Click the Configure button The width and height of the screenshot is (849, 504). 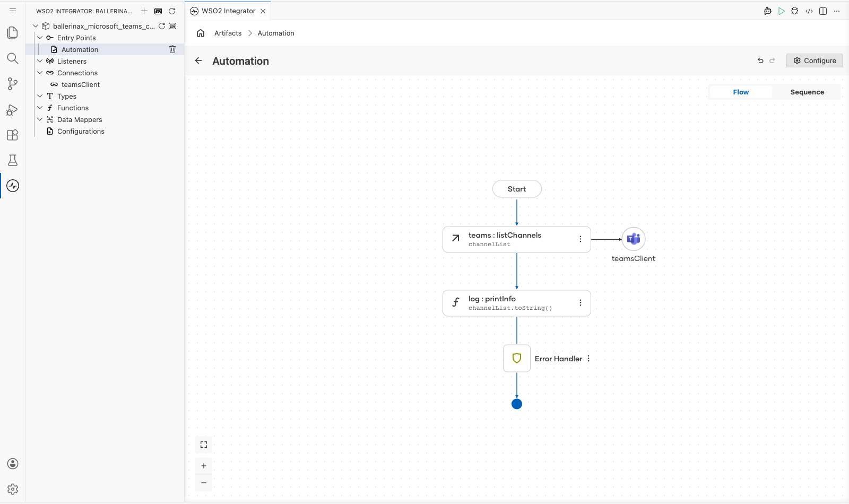pos(815,60)
